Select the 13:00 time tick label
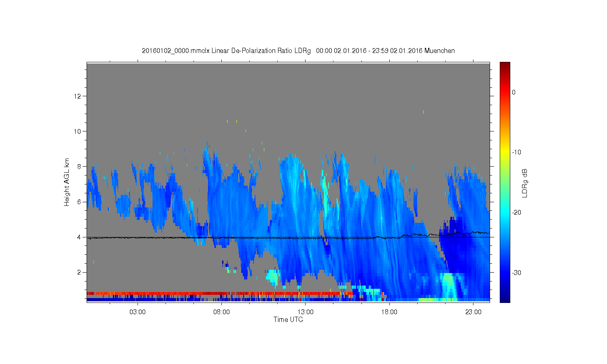 [x=306, y=312]
